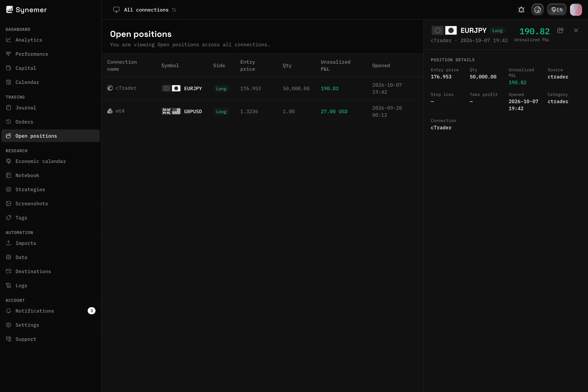Click the Synemer logo icon
The height and width of the screenshot is (392, 588).
point(9,10)
